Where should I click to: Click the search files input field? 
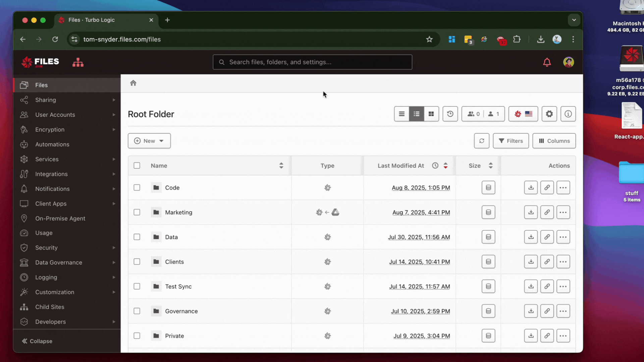coord(312,62)
